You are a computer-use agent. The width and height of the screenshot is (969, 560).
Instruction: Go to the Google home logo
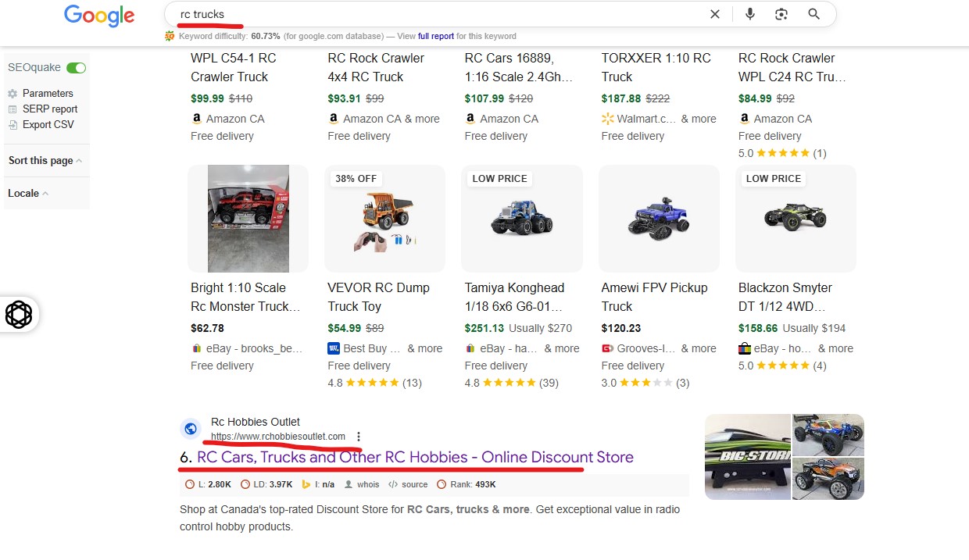click(x=99, y=15)
